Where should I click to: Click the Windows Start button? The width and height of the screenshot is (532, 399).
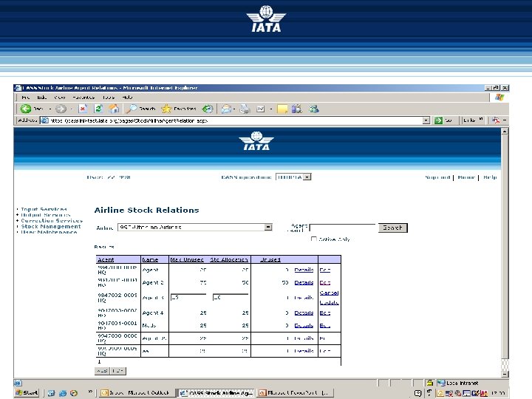[27, 392]
